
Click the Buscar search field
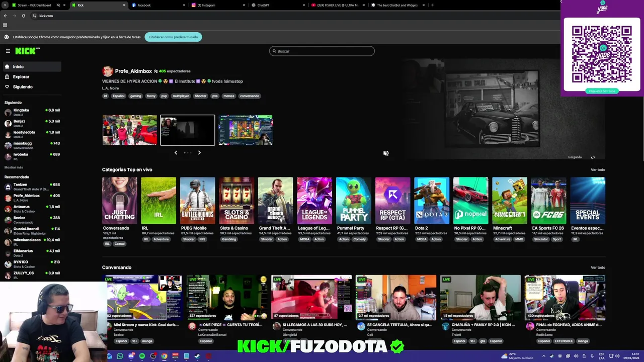point(322,51)
